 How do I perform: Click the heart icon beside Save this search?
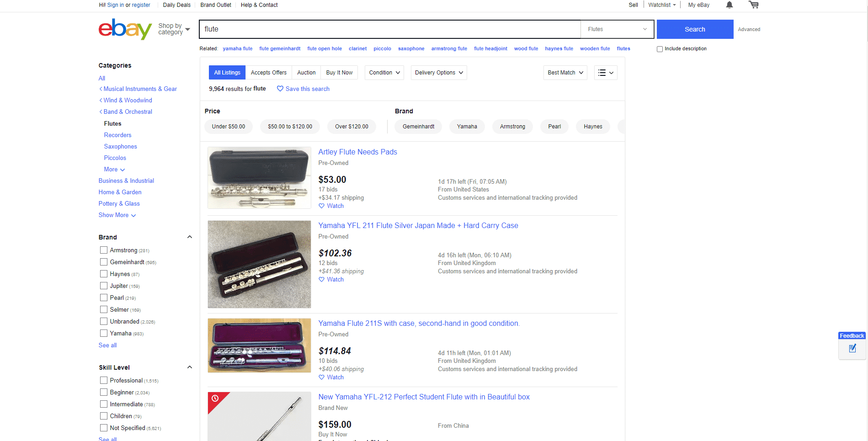280,89
